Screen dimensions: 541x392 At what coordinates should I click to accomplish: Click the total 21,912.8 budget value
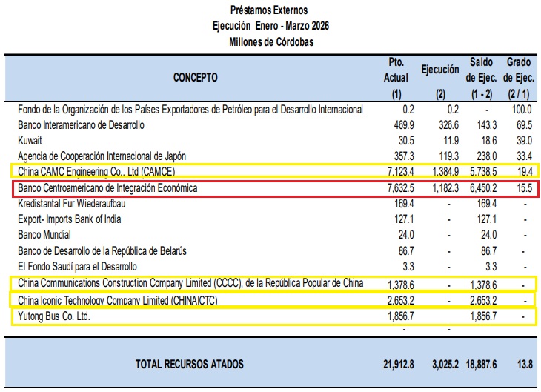click(x=399, y=365)
